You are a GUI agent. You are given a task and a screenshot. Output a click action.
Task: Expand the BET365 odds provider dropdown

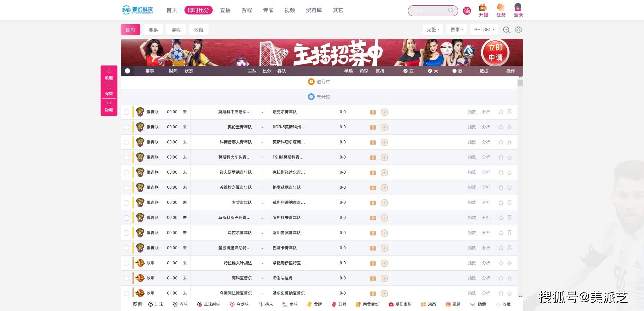point(484,30)
